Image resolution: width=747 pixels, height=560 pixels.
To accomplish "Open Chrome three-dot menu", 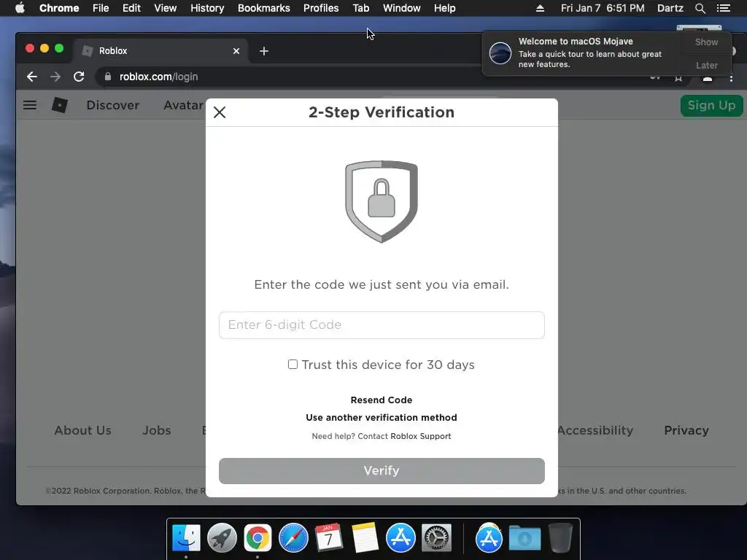I will click(731, 77).
